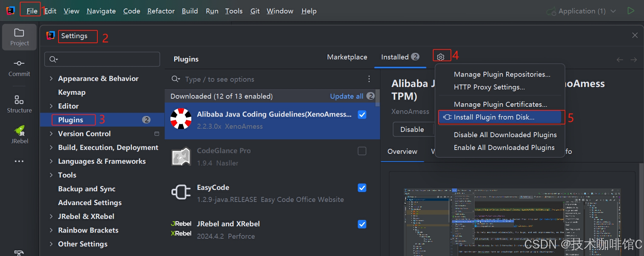Click the Run application green arrow
This screenshot has width=644, height=256.
tap(631, 11)
